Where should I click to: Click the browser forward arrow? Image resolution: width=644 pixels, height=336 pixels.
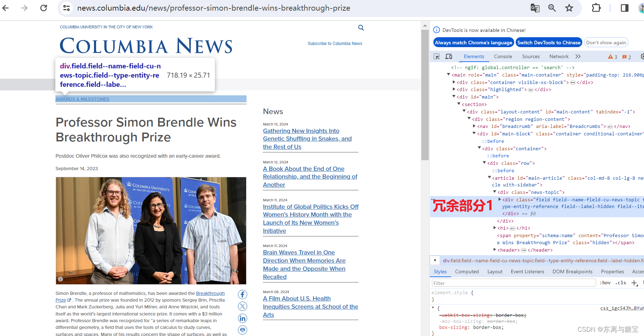pyautogui.click(x=24, y=8)
